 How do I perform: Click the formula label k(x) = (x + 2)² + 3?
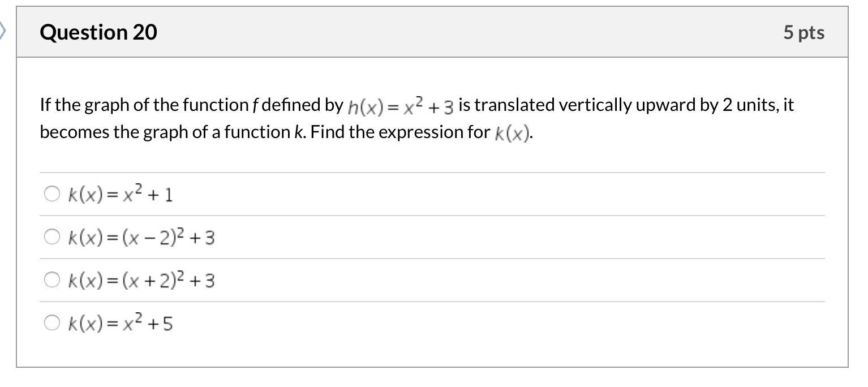click(141, 281)
